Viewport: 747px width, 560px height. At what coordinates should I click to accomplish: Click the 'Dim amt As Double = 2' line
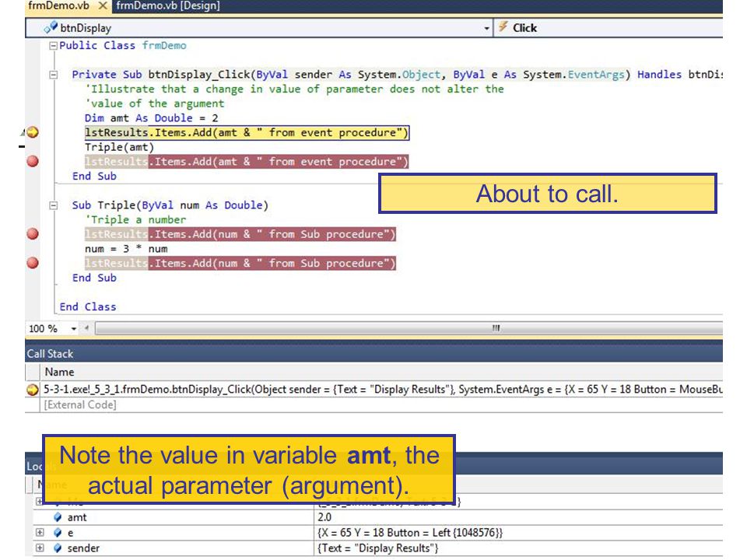pos(152,118)
